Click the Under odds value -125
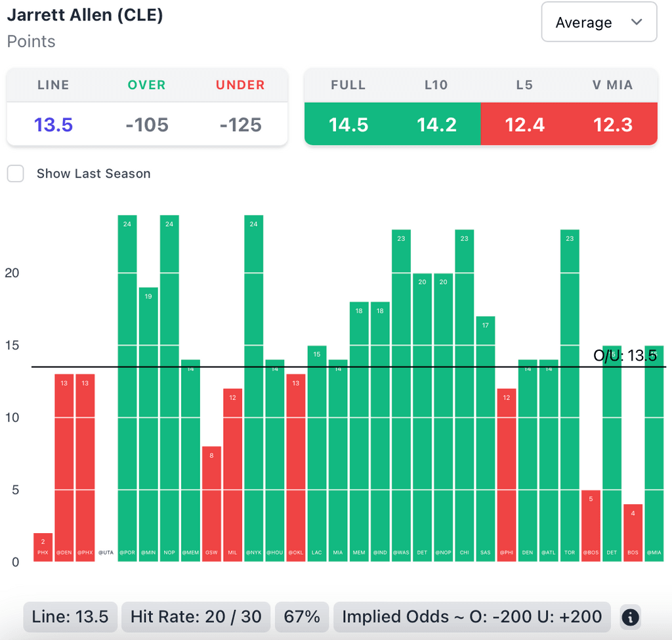 pos(240,125)
